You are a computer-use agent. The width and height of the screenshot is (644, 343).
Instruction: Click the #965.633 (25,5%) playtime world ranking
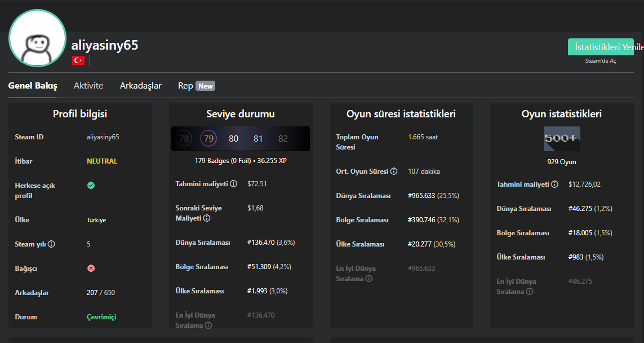click(x=433, y=196)
